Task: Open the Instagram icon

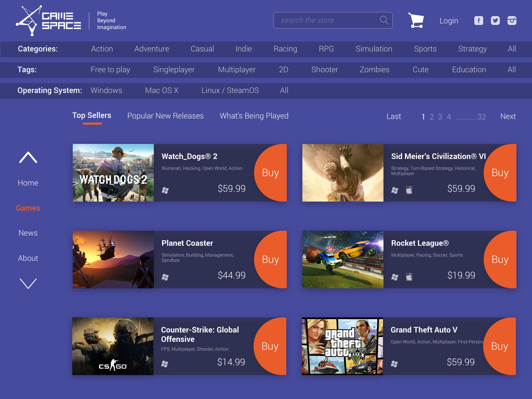Action: pyautogui.click(x=511, y=20)
